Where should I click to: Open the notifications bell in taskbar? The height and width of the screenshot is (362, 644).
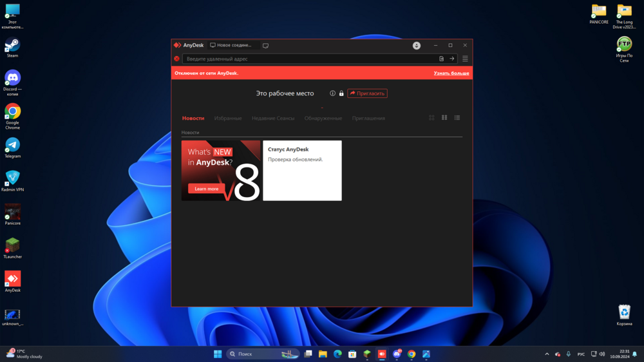click(x=635, y=354)
